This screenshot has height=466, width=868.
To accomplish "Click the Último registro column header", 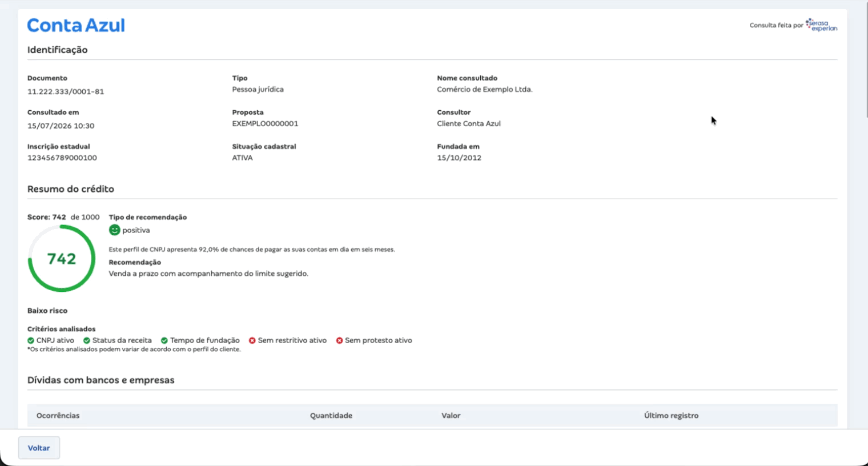I will [671, 416].
